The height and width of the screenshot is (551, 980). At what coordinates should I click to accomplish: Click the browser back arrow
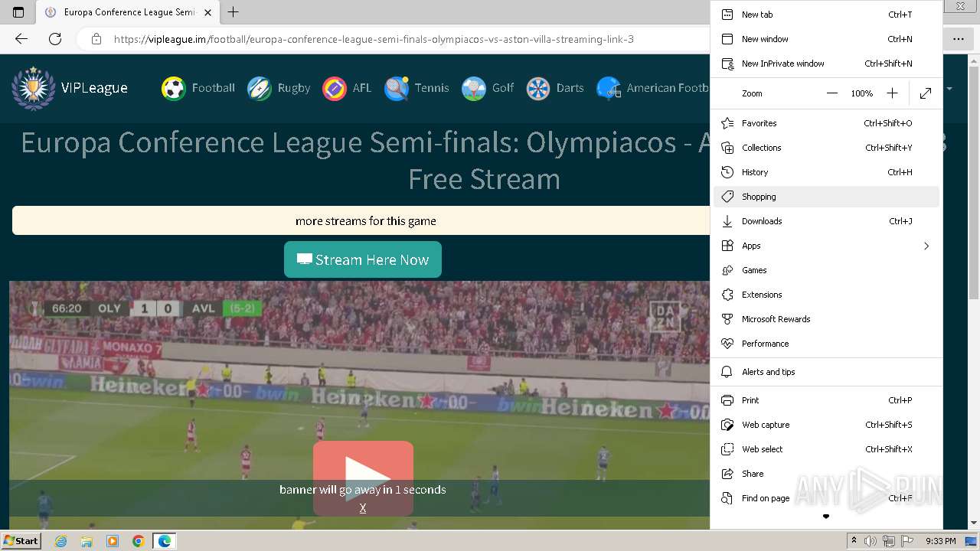[x=21, y=39]
